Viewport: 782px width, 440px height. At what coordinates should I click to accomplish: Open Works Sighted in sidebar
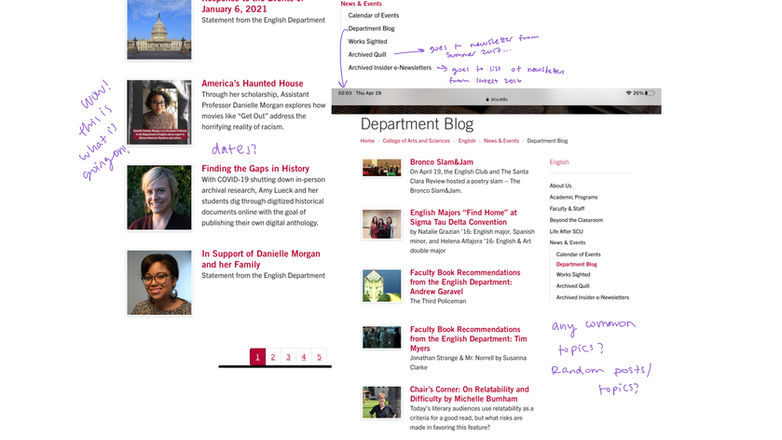click(573, 274)
